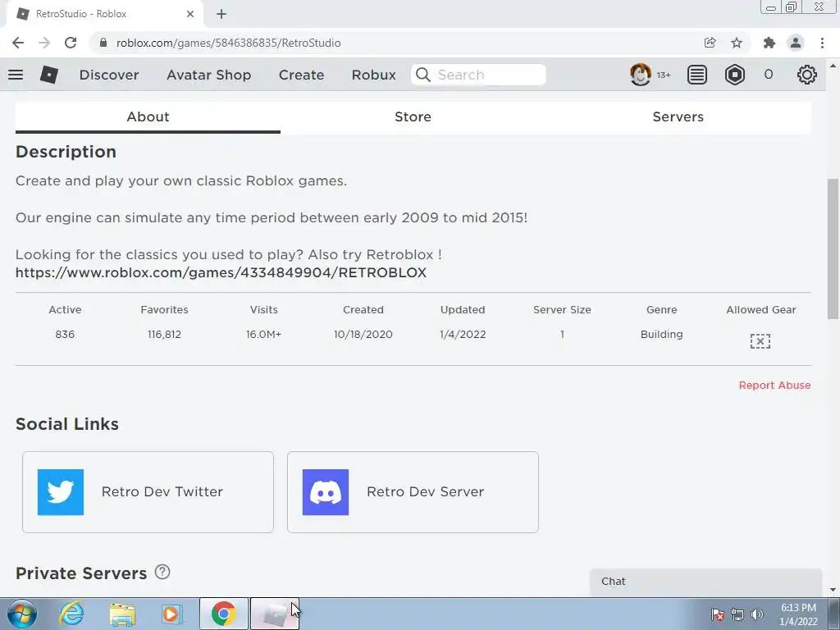Open the Chrome three-dot menu

822,43
